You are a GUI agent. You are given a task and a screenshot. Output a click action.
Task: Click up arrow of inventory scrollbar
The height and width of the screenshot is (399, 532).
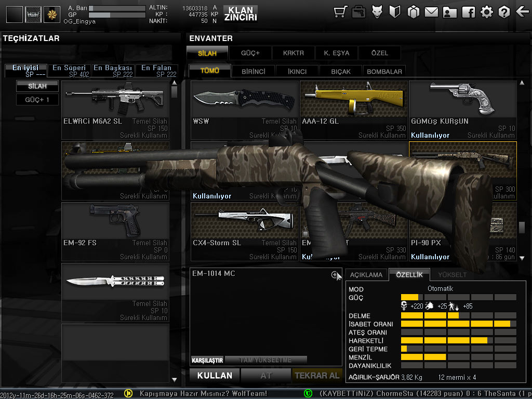tap(522, 83)
